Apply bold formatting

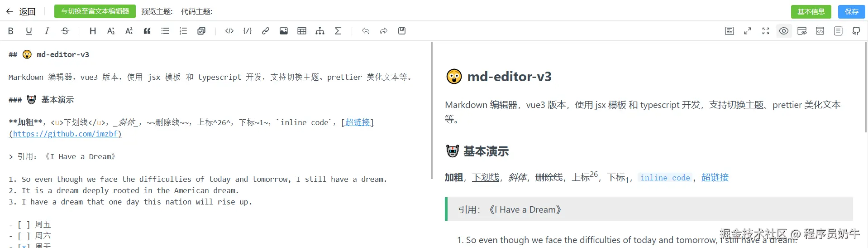coord(11,31)
